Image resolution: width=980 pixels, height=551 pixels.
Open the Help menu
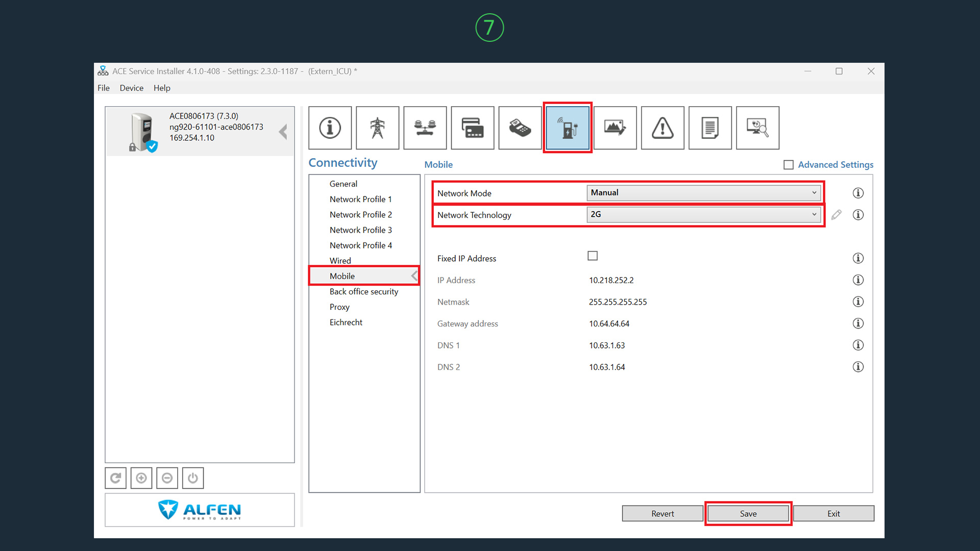coord(162,88)
